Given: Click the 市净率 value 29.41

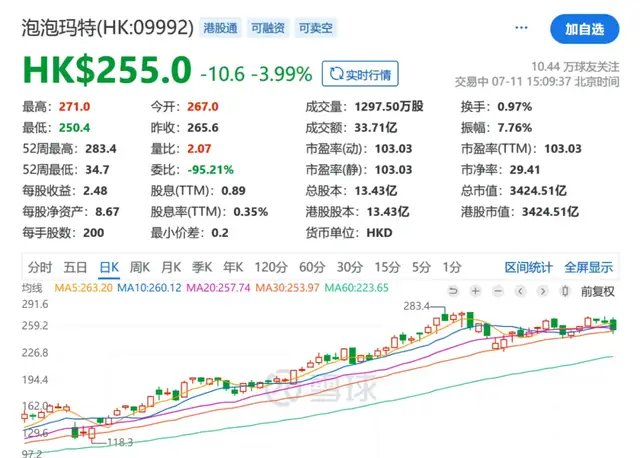Looking at the screenshot, I should (524, 170).
